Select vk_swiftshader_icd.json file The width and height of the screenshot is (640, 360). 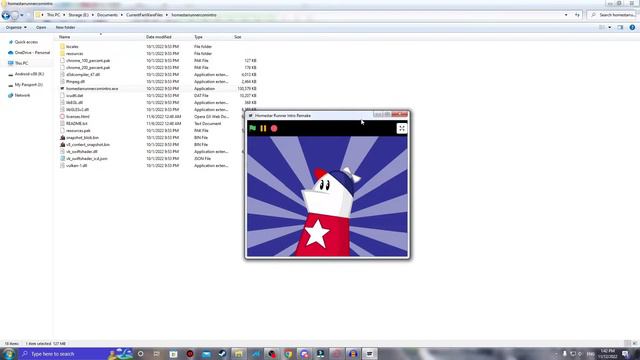click(87, 158)
